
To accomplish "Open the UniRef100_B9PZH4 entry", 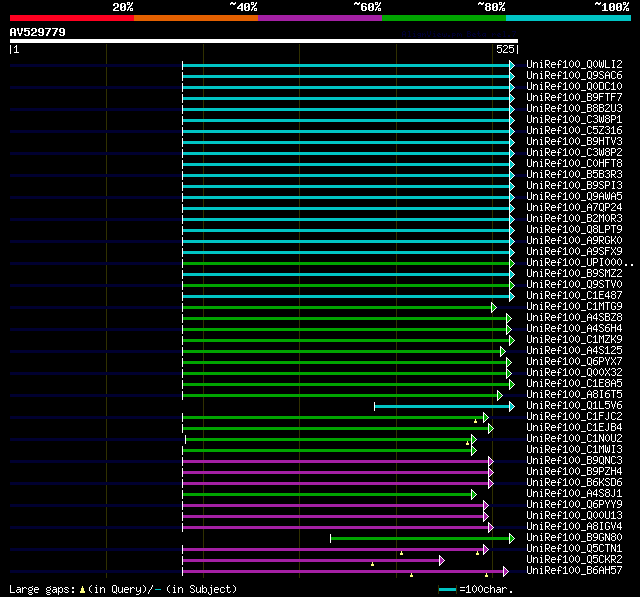I will click(x=574, y=472).
